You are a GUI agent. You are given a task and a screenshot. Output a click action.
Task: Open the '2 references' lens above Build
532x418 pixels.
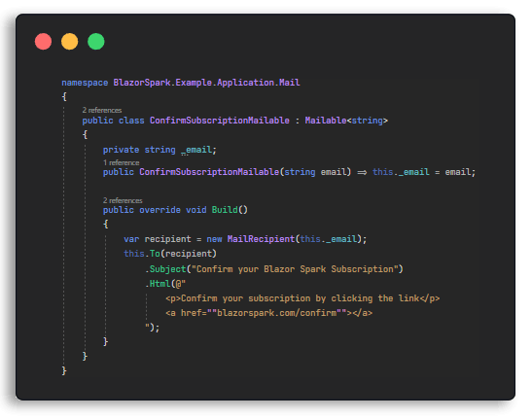coord(123,200)
